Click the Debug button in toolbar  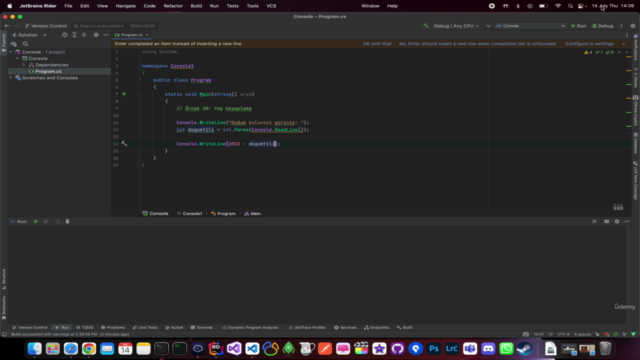(602, 26)
